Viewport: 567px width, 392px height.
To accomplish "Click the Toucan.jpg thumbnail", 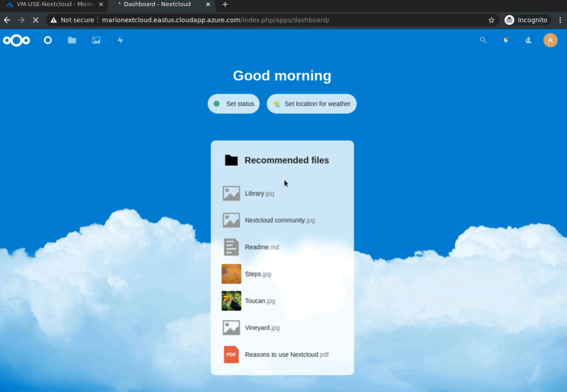I will pyautogui.click(x=231, y=301).
